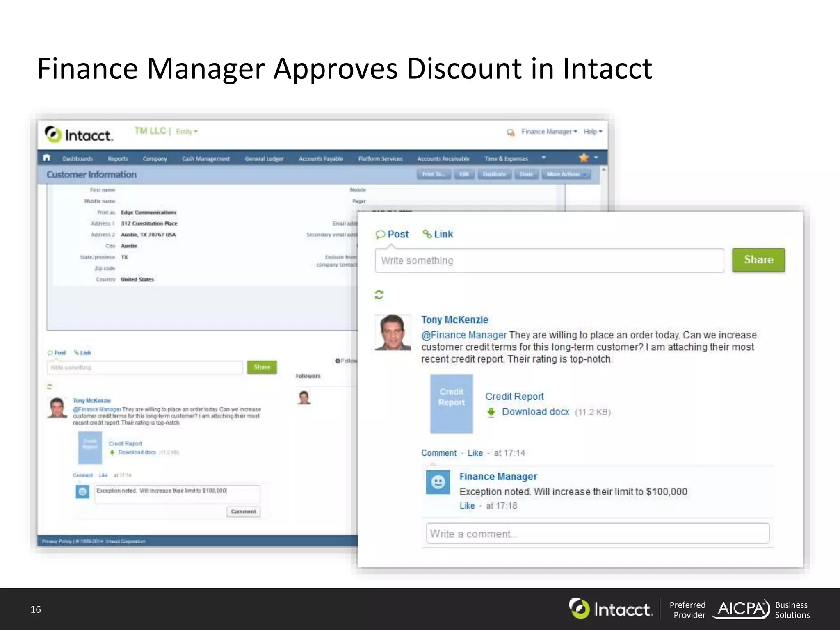Click the @Finance Manager mention in popup
Screen dimensions: 840x630
click(464, 335)
